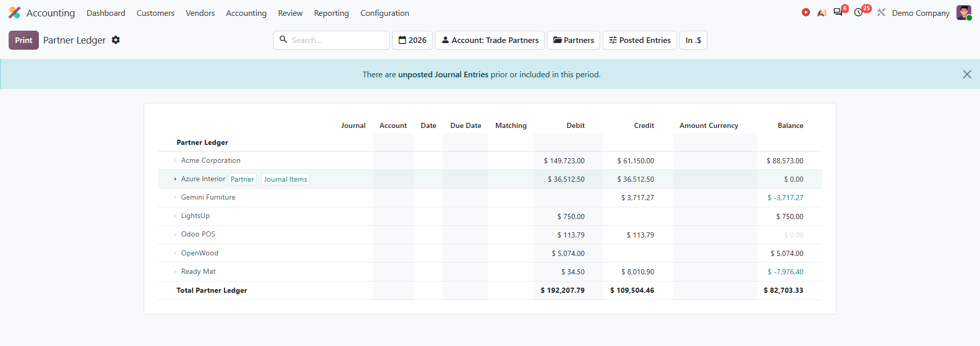This screenshot has height=346, width=980.
Task: Click the Credit column header
Action: (x=644, y=125)
